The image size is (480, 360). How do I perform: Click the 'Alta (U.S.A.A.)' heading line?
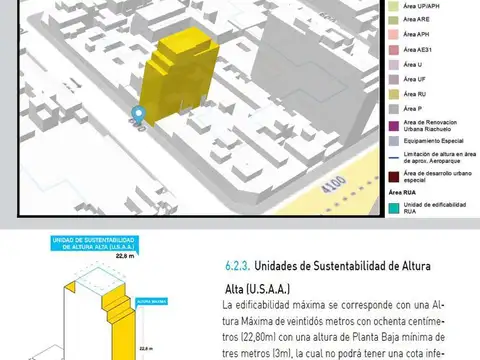coord(257,289)
